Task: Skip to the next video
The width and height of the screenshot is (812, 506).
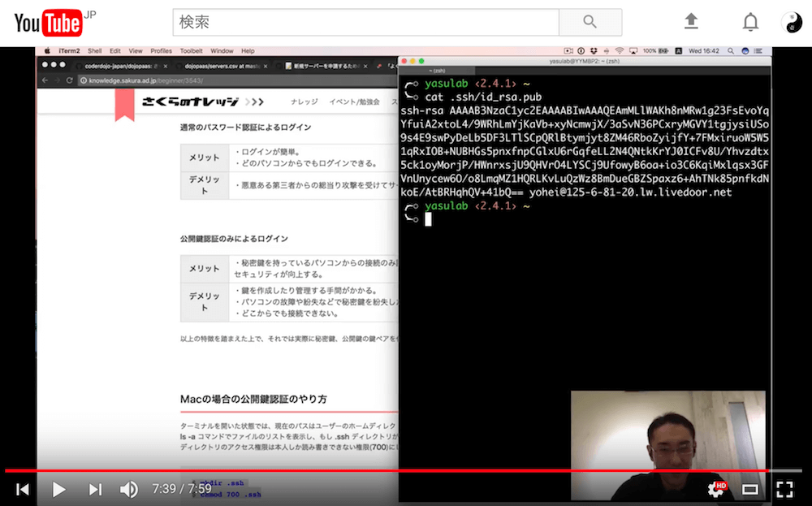Action: pyautogui.click(x=95, y=489)
